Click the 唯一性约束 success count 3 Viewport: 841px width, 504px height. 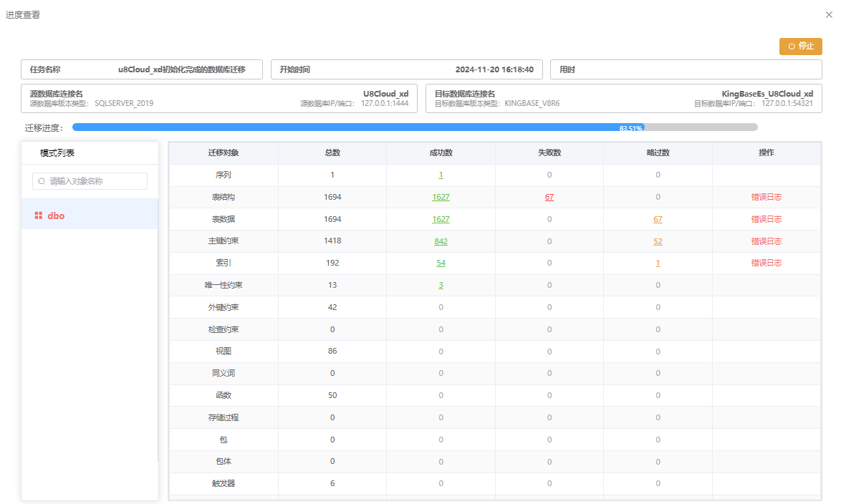441,285
